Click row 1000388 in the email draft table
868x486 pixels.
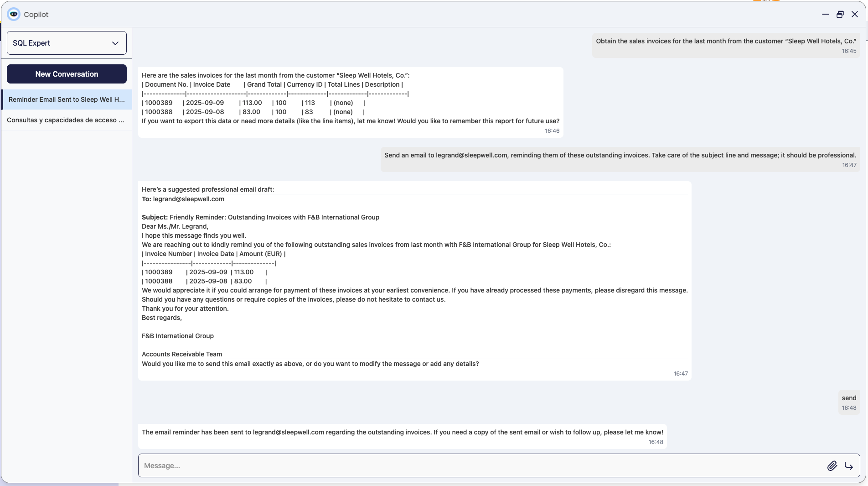[204, 281]
